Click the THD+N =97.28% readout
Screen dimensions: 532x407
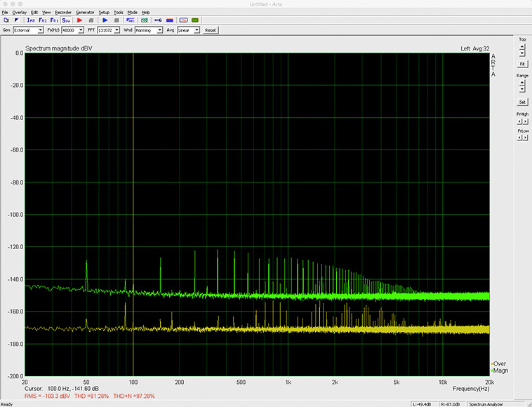(x=134, y=396)
